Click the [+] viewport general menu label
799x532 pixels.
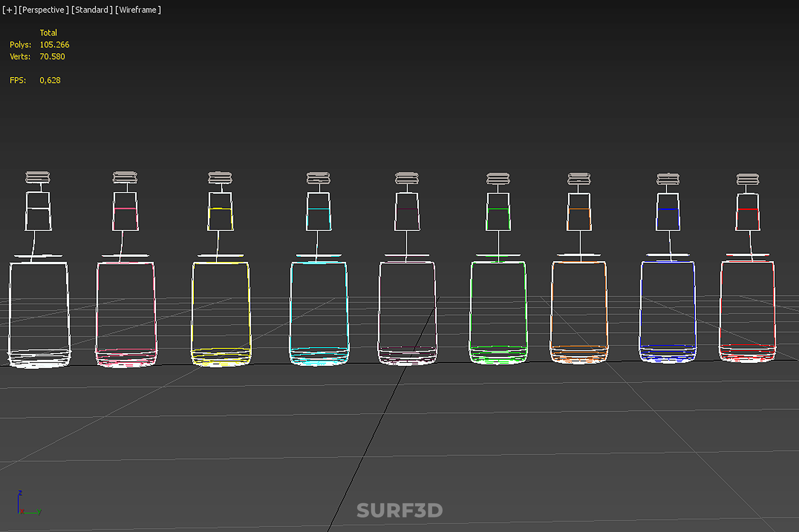coord(9,10)
